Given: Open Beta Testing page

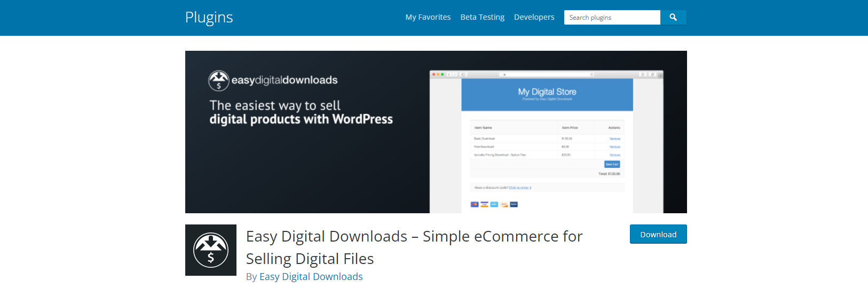Looking at the screenshot, I should coord(483,17).
